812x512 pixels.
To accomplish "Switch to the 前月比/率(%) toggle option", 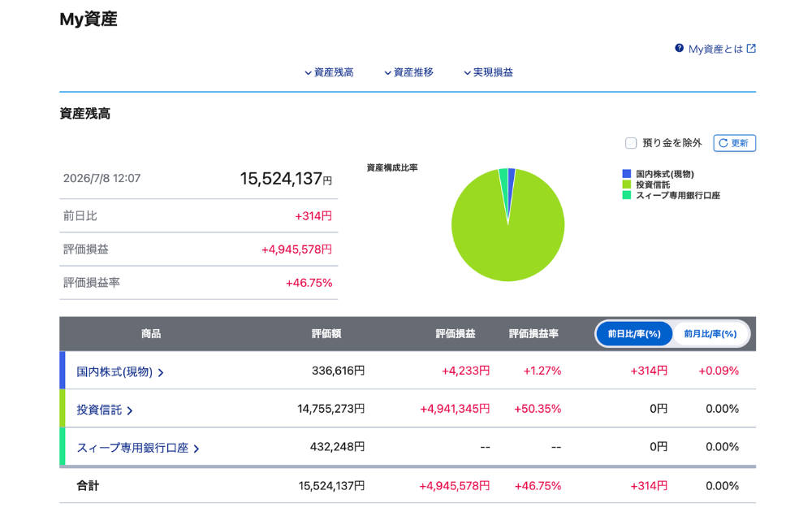I will (x=710, y=334).
